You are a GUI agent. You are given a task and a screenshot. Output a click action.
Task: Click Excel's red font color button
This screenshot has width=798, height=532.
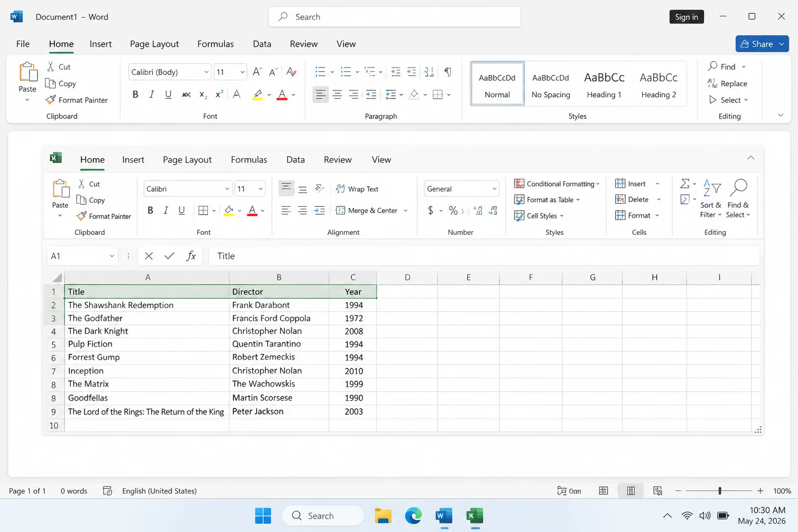pyautogui.click(x=252, y=210)
